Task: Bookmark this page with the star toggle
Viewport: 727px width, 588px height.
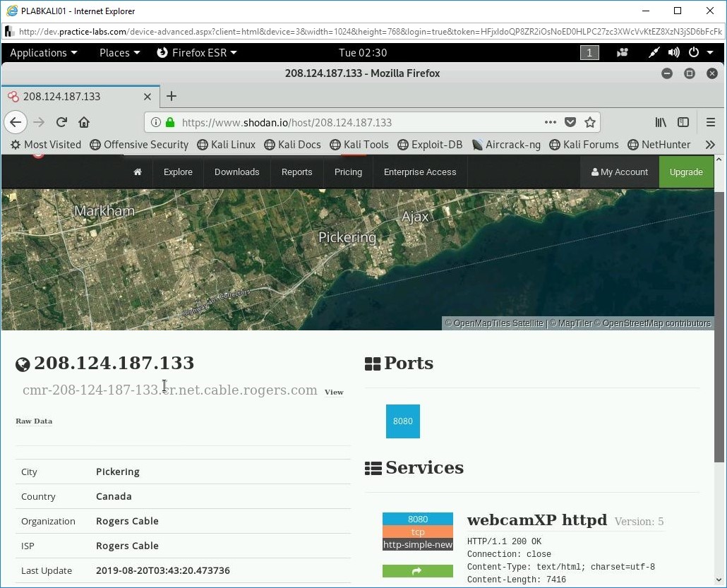Action: coord(591,121)
